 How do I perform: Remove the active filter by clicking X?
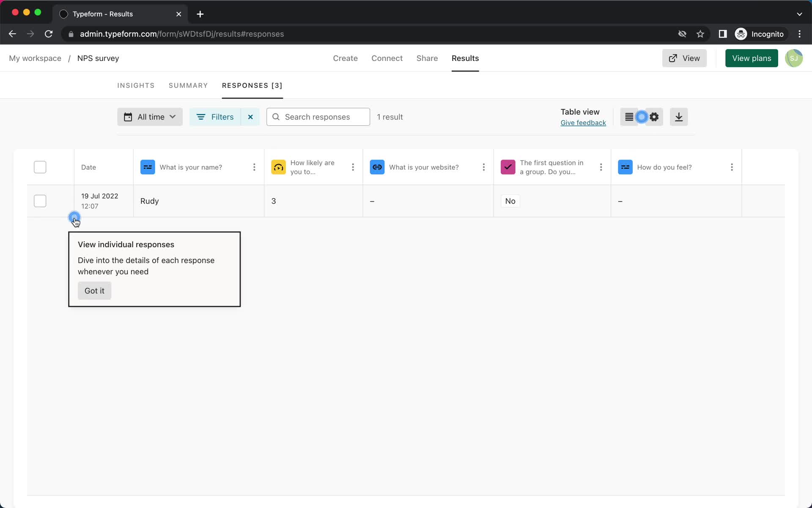[x=250, y=116]
